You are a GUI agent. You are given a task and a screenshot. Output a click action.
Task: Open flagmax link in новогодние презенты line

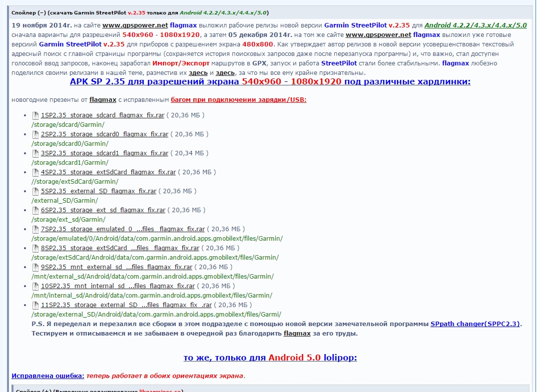point(103,100)
